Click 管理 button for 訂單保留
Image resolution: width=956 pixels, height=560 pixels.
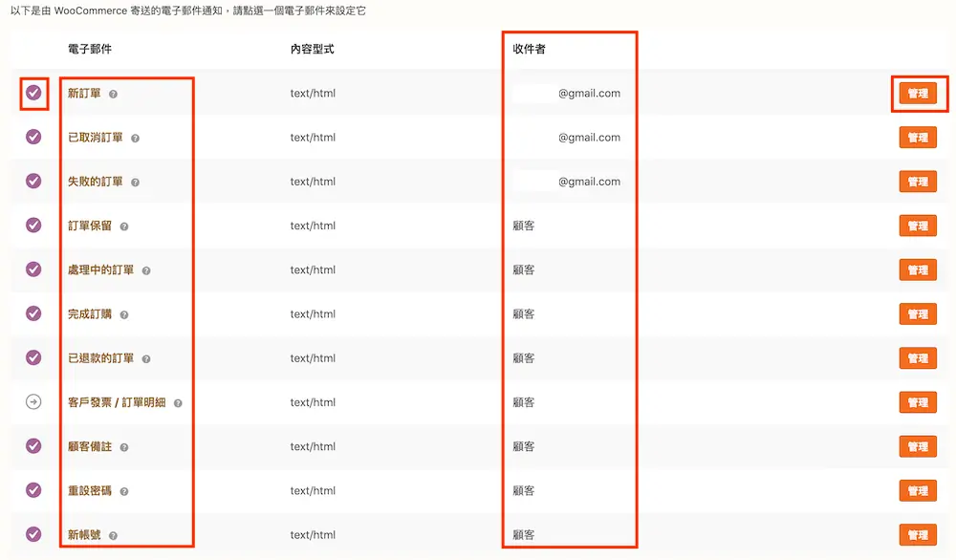[918, 226]
